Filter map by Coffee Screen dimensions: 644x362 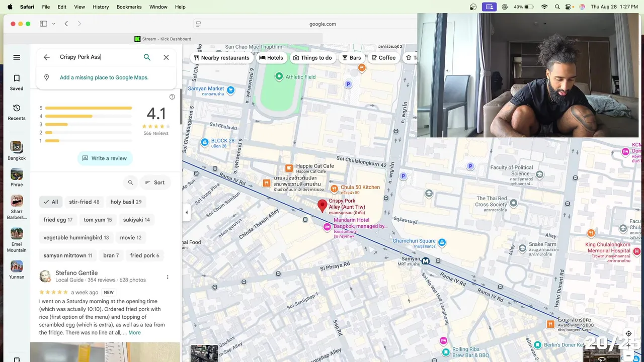tap(384, 58)
